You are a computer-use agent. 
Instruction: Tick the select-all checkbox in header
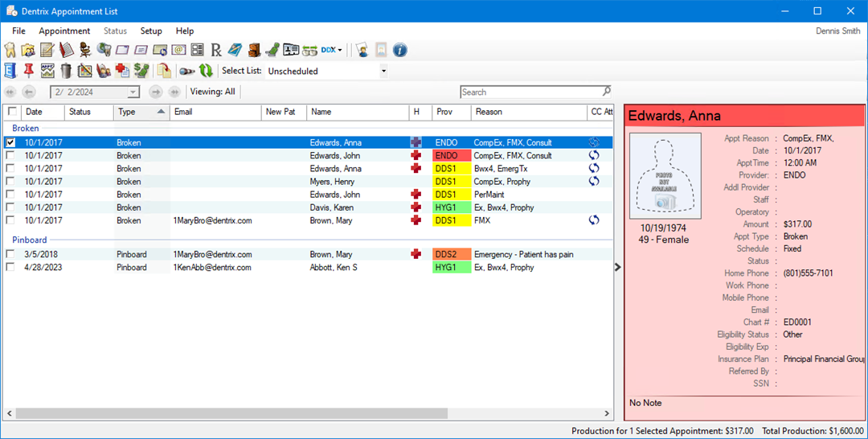(x=10, y=112)
